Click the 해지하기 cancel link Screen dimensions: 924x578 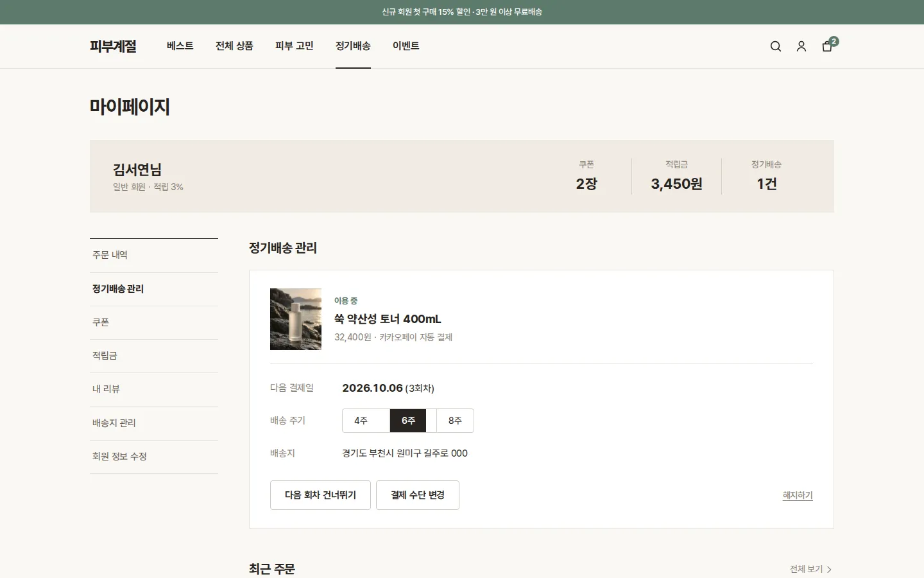[798, 495]
